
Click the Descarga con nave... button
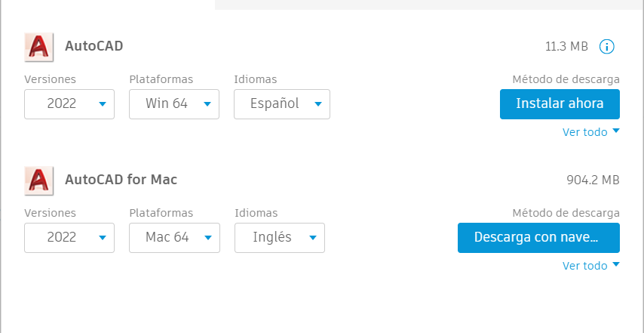click(x=538, y=238)
